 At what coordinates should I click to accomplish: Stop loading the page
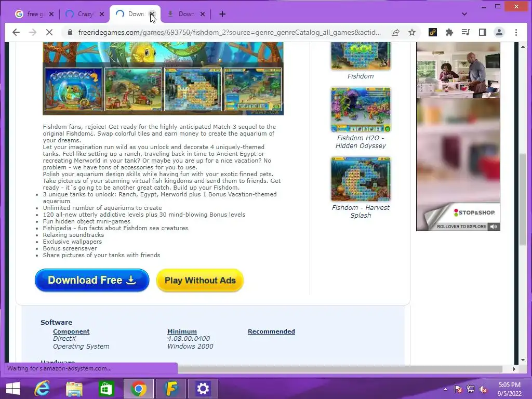49,32
